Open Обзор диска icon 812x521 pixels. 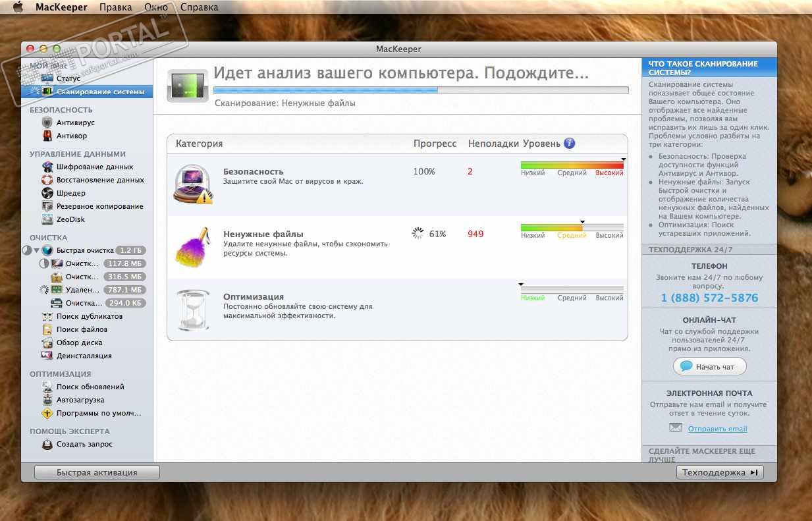(x=47, y=343)
